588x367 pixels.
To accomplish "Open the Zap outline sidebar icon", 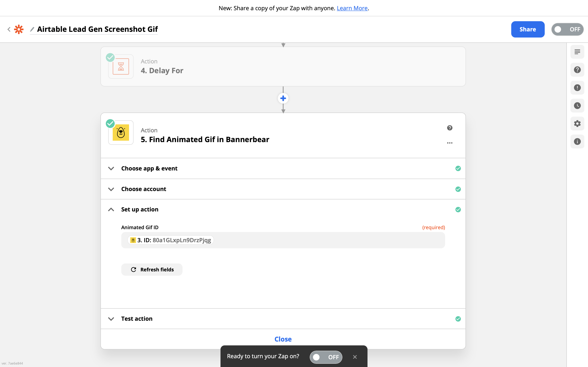I will point(577,52).
